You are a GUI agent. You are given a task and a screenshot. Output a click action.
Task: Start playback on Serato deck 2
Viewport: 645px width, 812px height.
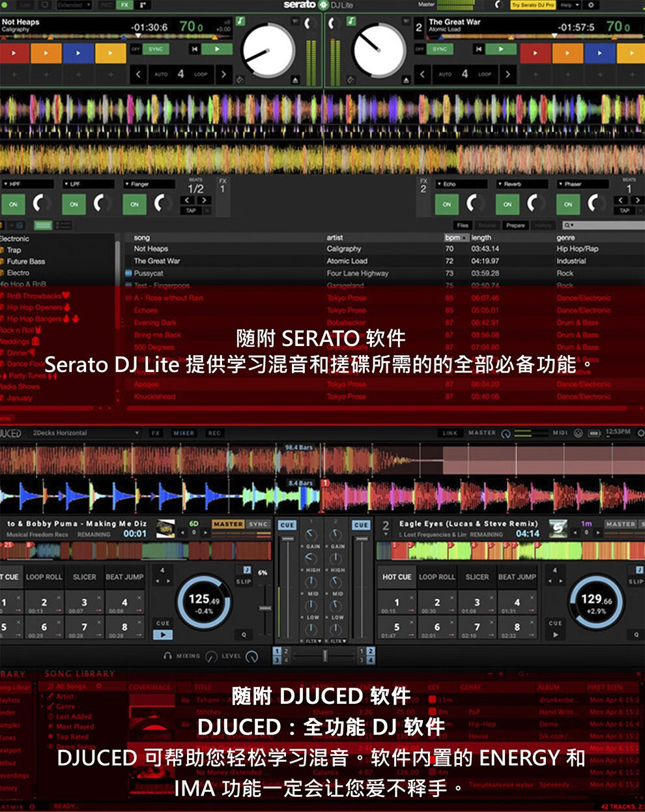coord(500,49)
